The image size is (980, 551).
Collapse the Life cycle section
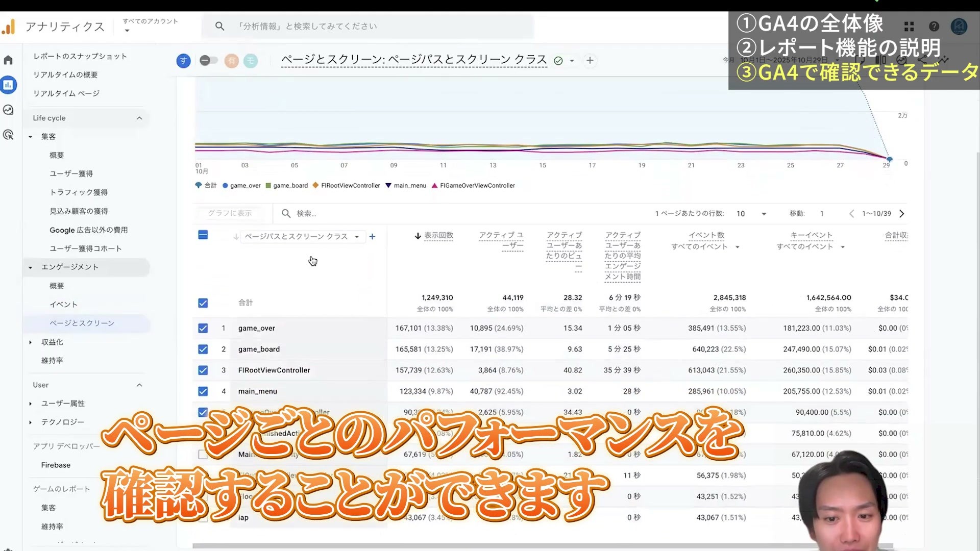(139, 118)
